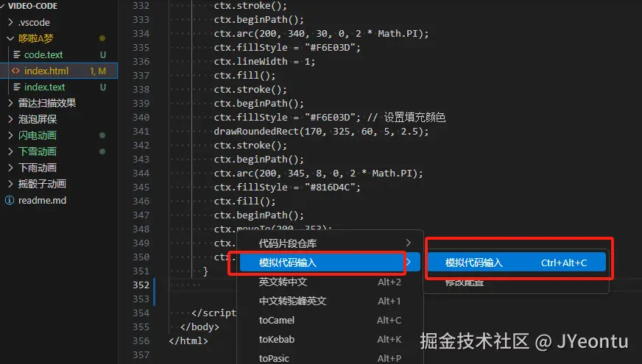Click the green status dot on 闪电动画
The height and width of the screenshot is (364, 642).
(x=102, y=135)
